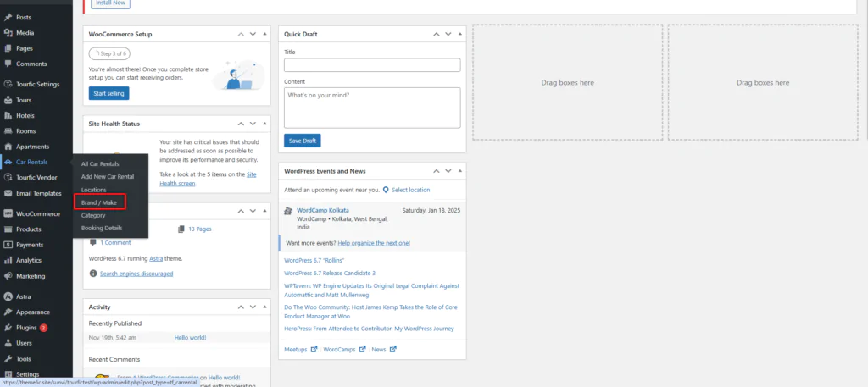Click the Car Rentals car icon

8,162
